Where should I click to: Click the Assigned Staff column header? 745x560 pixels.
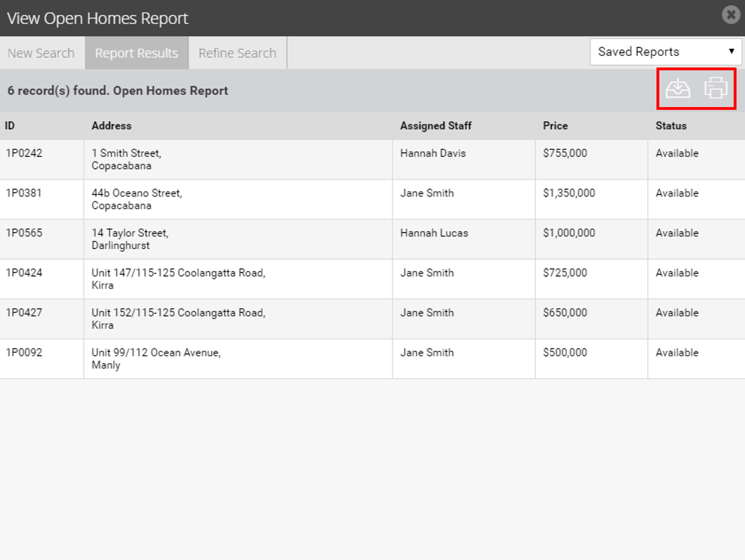(x=436, y=126)
